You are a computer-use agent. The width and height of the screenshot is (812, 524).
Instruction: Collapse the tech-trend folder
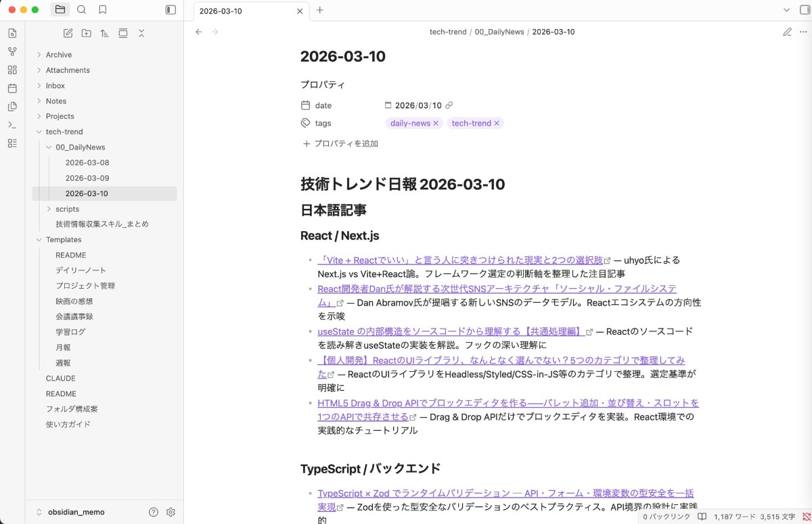pyautogui.click(x=39, y=132)
